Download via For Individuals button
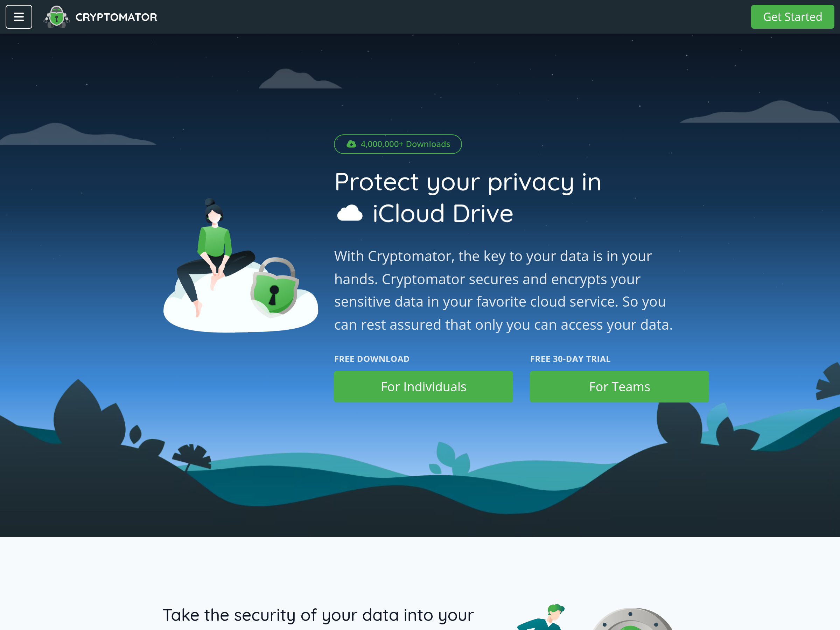Image resolution: width=840 pixels, height=630 pixels. point(423,387)
